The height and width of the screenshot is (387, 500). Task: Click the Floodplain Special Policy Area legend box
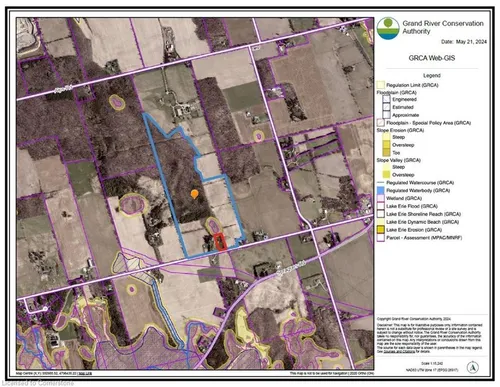[381, 123]
